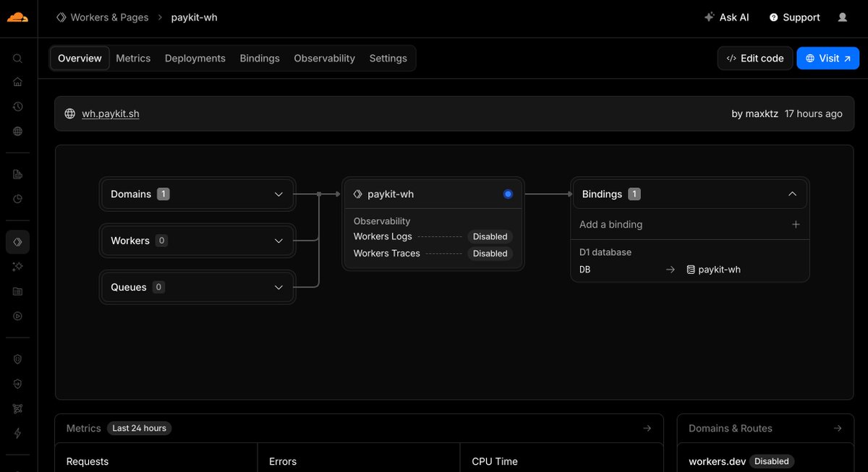Open Domains & Routes via arrow icon
Screen dimensions: 868x472
[x=838, y=428]
